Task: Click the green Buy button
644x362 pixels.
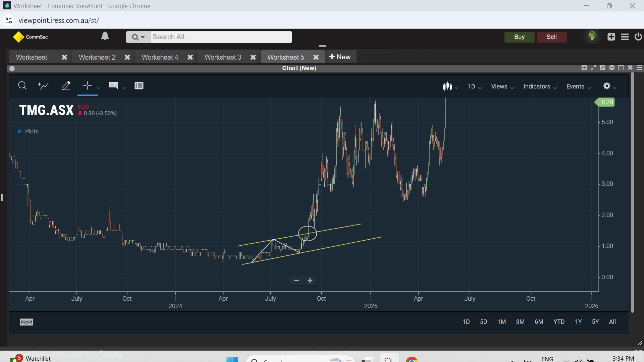Action: click(x=519, y=37)
